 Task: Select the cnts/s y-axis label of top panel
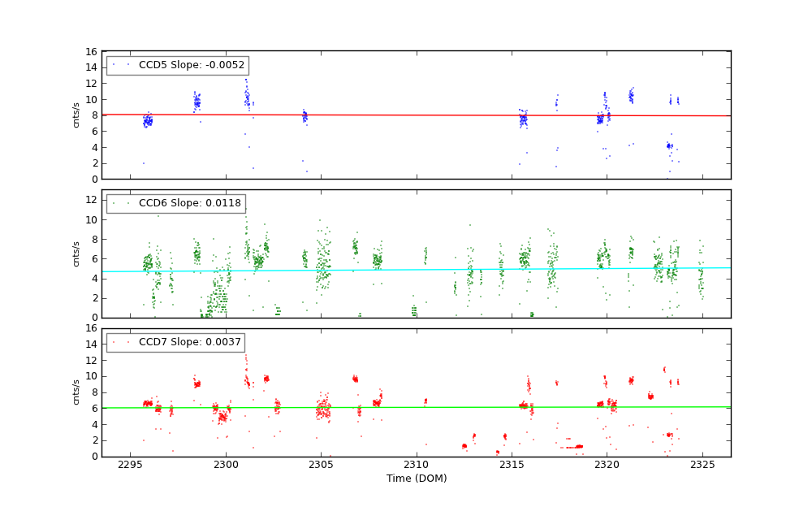[76, 115]
